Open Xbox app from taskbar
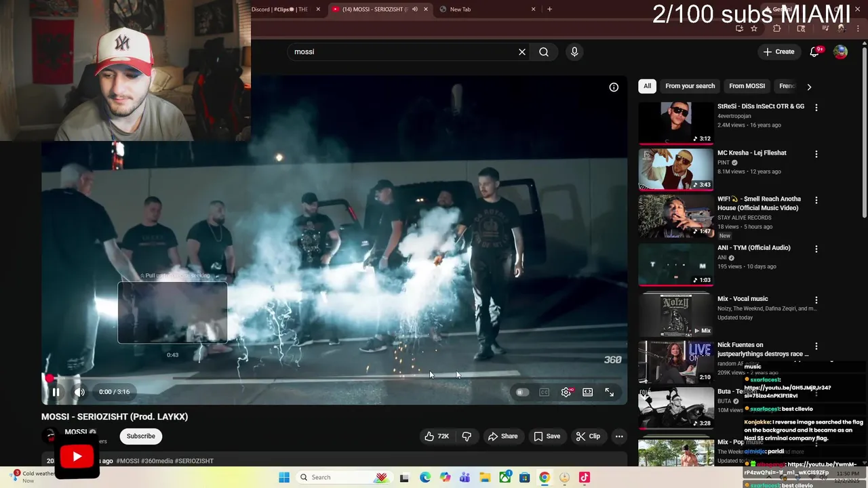The width and height of the screenshot is (868, 488). (x=505, y=477)
